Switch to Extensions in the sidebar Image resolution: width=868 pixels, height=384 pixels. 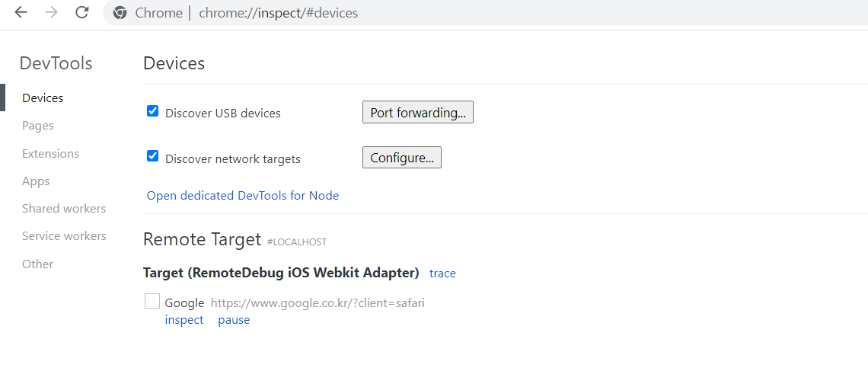coord(50,153)
